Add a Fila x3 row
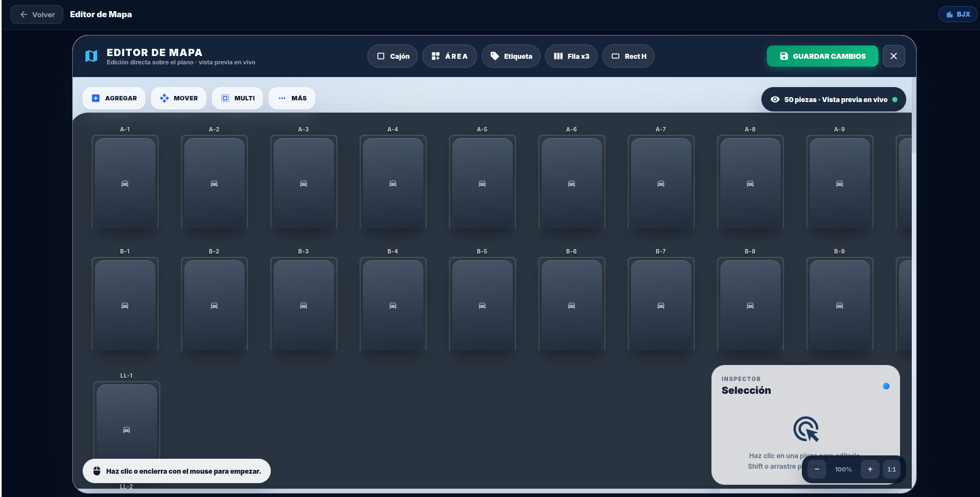980x497 pixels. pyautogui.click(x=571, y=56)
